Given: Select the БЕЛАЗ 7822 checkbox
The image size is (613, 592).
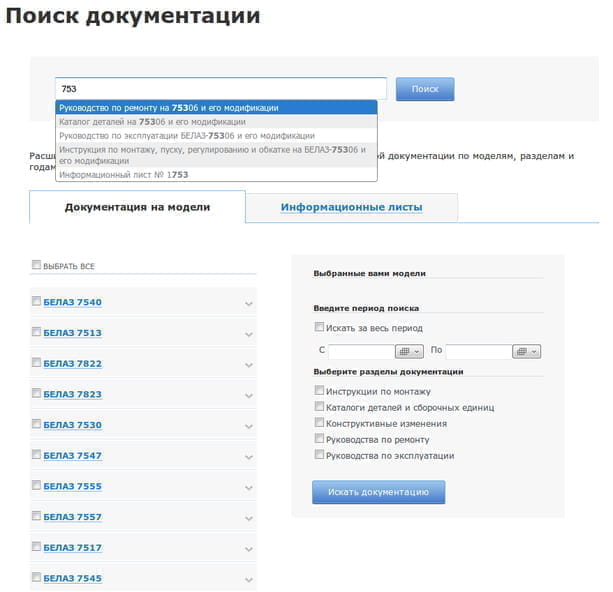Looking at the screenshot, I should coord(36,362).
